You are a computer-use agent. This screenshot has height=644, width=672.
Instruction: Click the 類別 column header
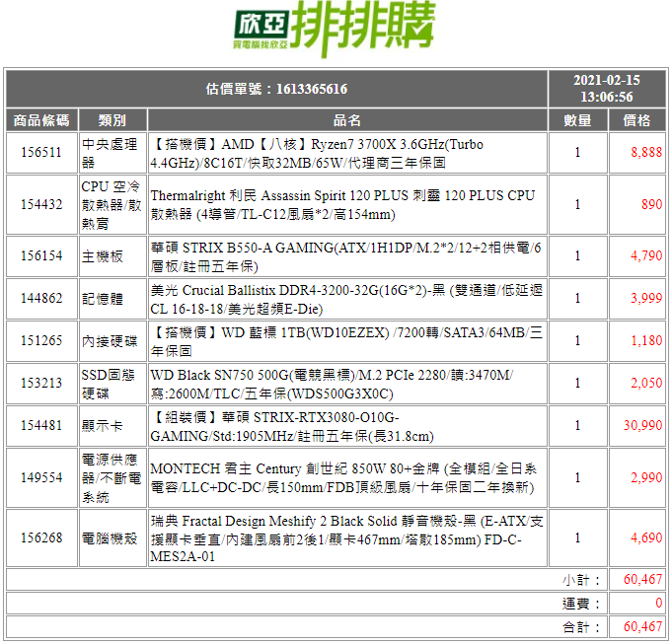(x=112, y=120)
